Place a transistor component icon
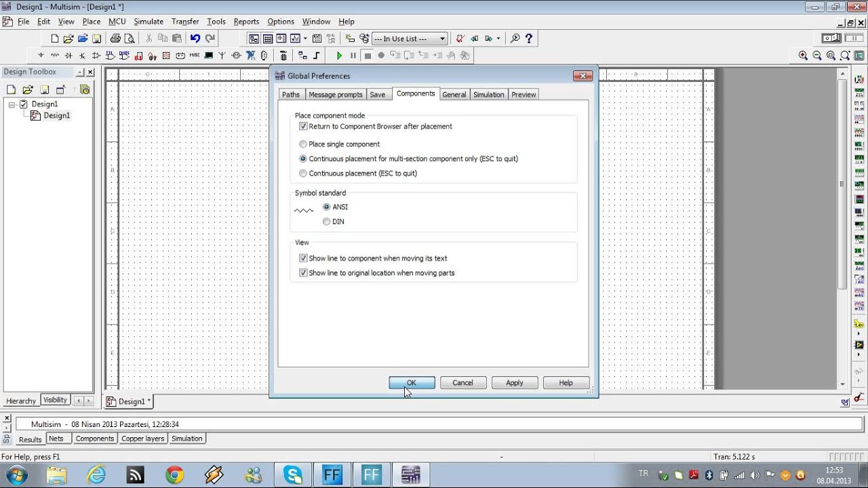This screenshot has width=868, height=488. click(82, 56)
